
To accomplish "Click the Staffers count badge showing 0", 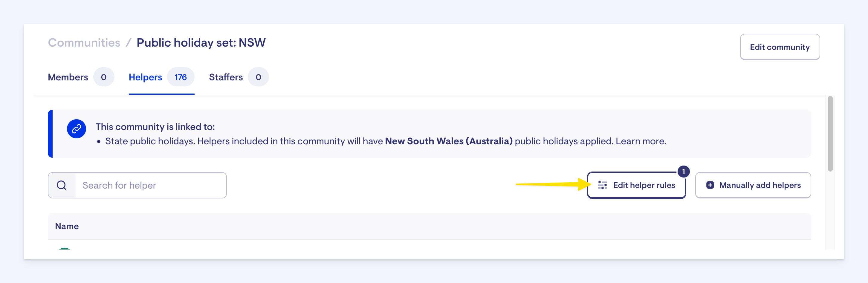I will click(258, 77).
